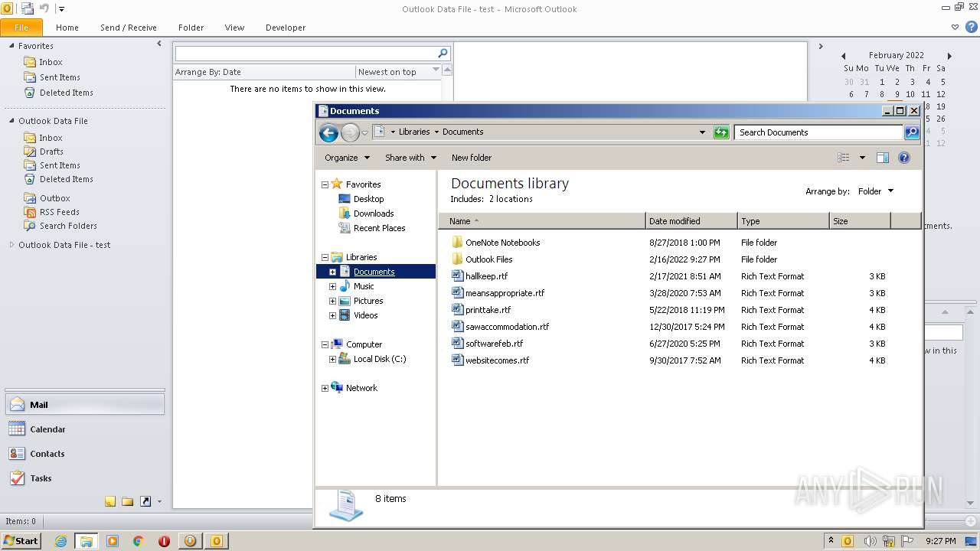Go to previous month in the calendar

tap(844, 56)
